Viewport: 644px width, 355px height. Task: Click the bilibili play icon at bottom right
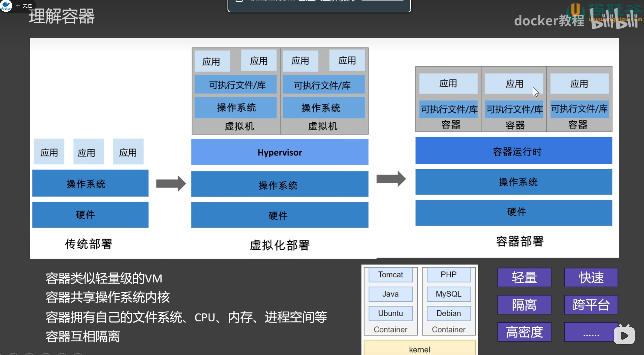click(x=624, y=335)
